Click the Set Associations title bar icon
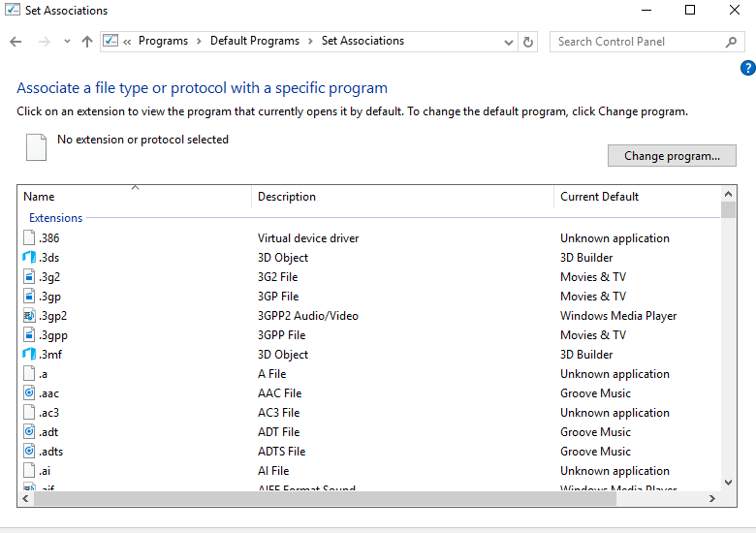Viewport: 756px width, 533px height. [x=13, y=10]
